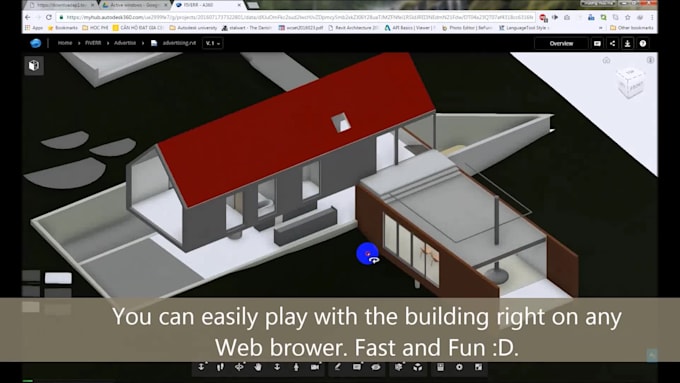Click the Download icon in header
This screenshot has height=383, width=680.
coord(628,43)
